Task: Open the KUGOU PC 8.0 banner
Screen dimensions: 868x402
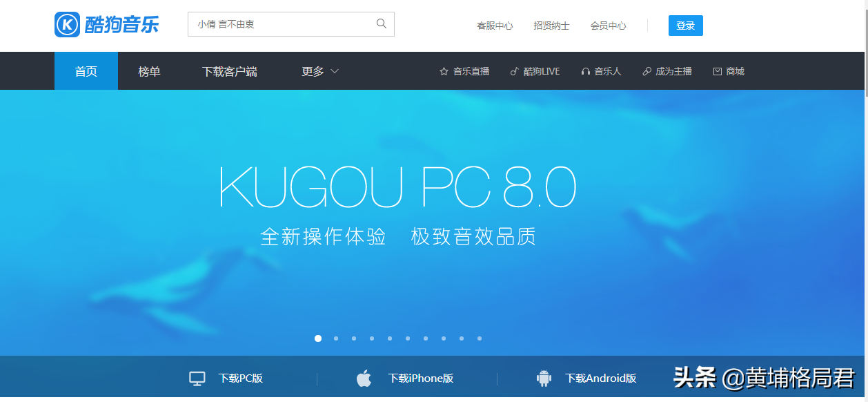Action: coord(433,222)
